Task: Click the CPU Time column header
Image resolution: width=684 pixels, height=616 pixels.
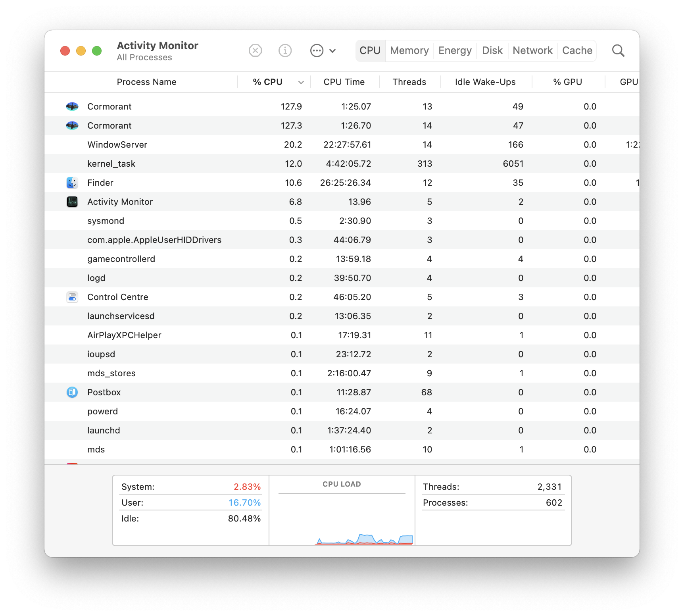Action: click(344, 82)
